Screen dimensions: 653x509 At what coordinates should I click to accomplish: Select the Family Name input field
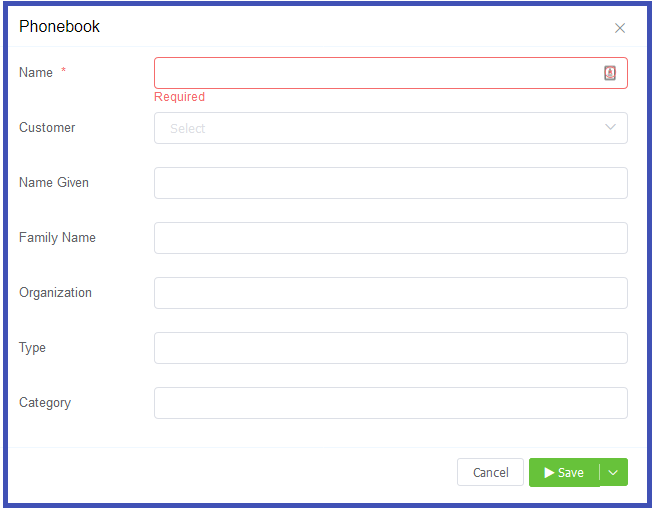391,238
